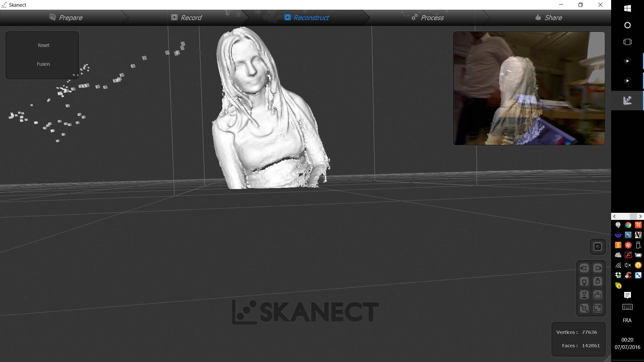Switch to the Record tab
This screenshot has height=362, width=644.
click(x=186, y=17)
